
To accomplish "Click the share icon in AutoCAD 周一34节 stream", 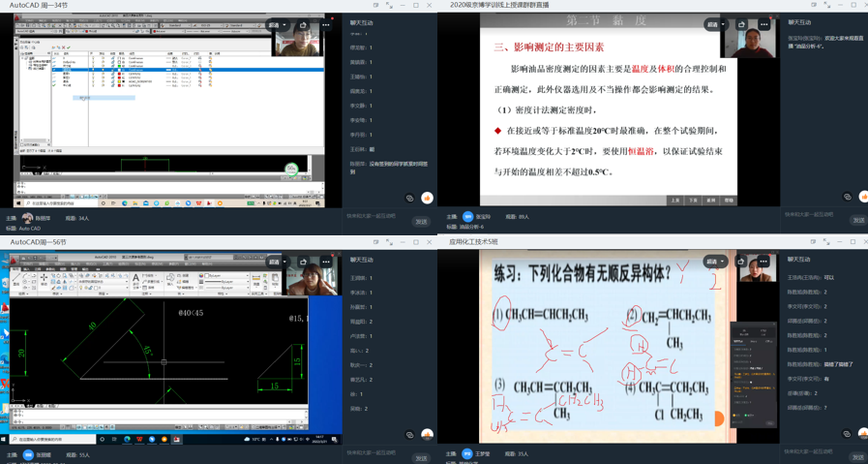I will (x=303, y=25).
